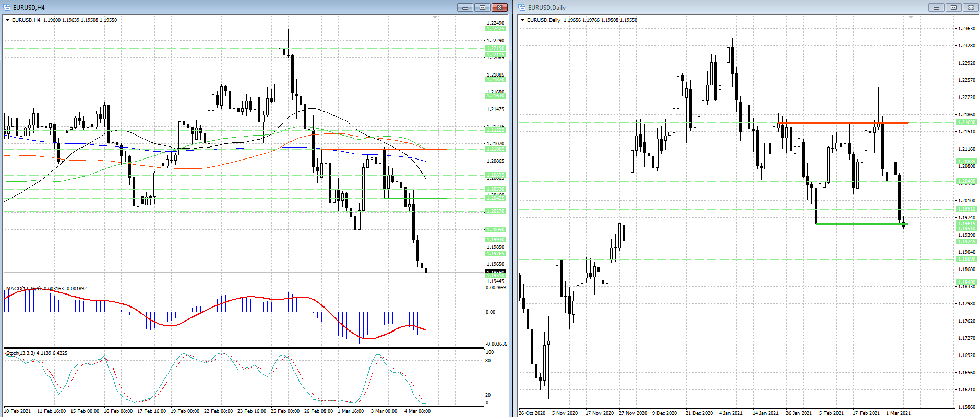Click the Stochastic scale value 80
This screenshot has height=417, width=980.
click(x=488, y=361)
